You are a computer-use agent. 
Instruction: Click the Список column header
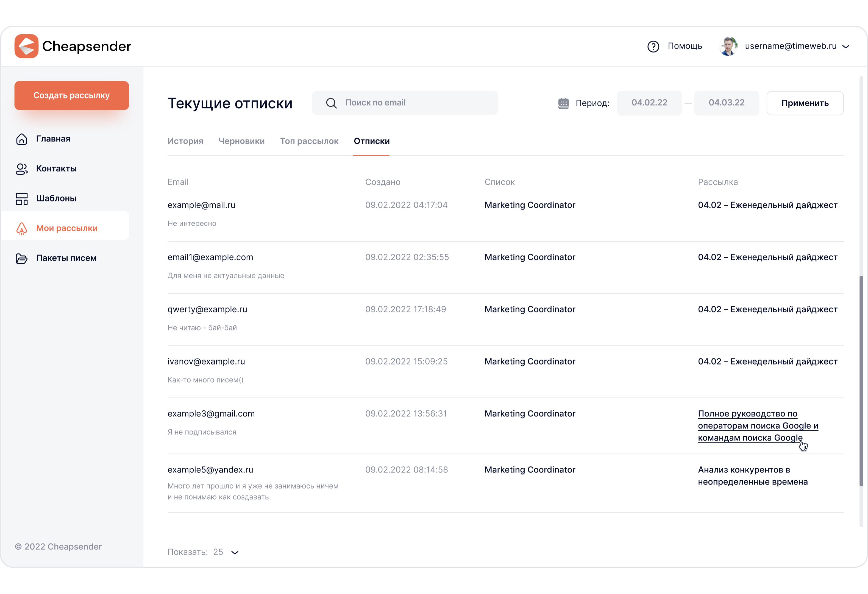tap(499, 182)
